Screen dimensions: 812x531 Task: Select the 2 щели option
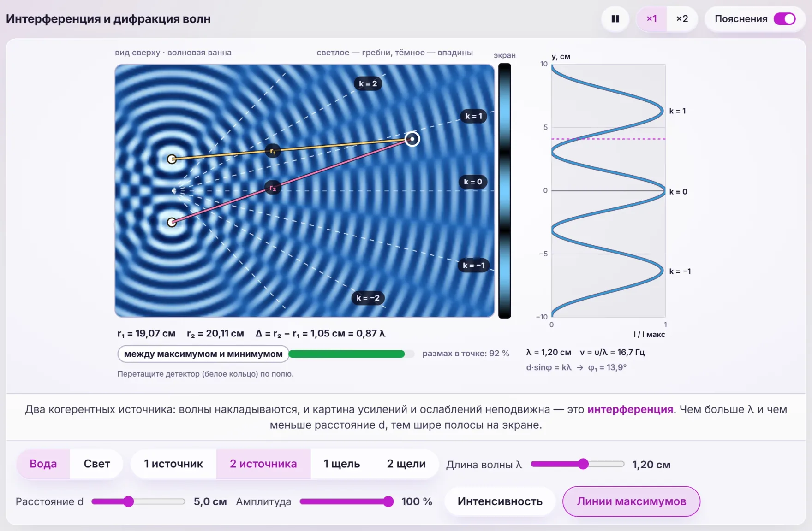coord(406,464)
